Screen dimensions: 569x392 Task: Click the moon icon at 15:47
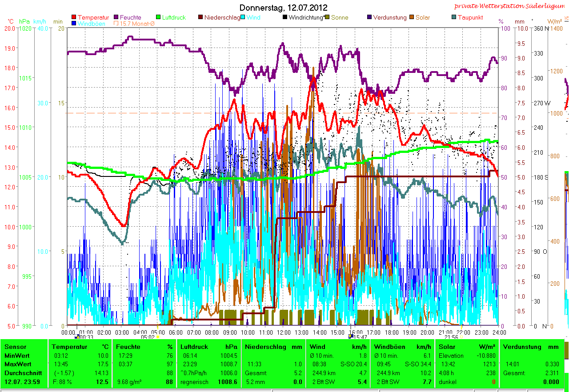pyautogui.click(x=350, y=337)
